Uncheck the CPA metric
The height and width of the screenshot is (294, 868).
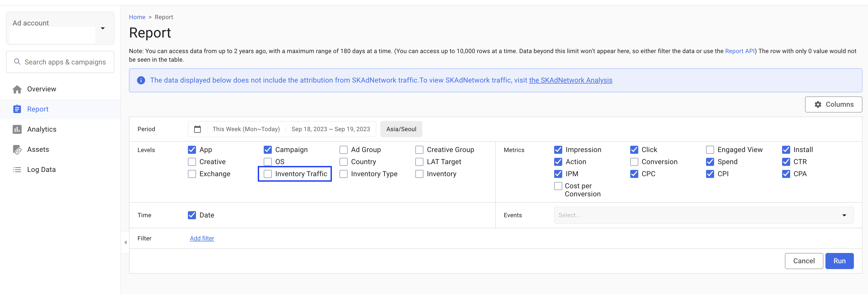pos(786,174)
